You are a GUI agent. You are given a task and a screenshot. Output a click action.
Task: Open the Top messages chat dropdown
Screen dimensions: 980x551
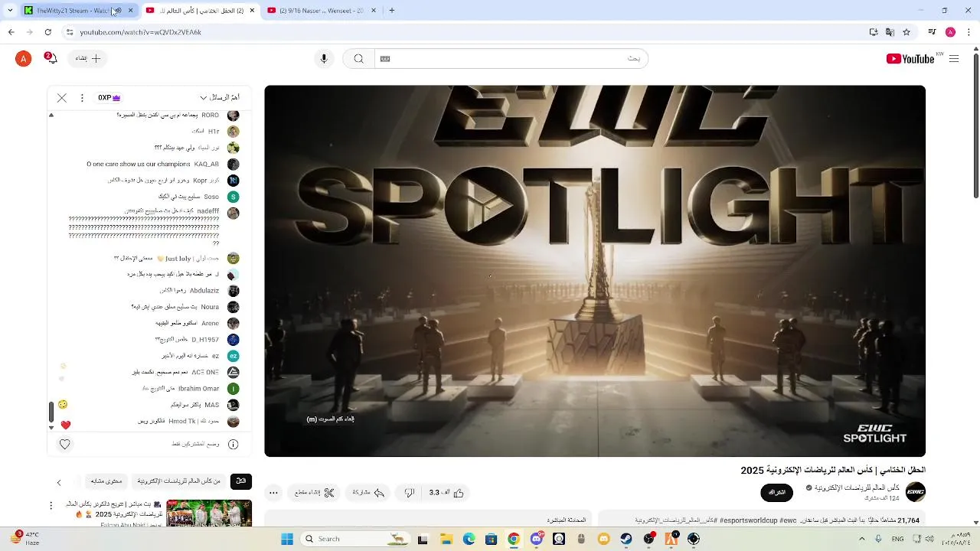(x=220, y=98)
